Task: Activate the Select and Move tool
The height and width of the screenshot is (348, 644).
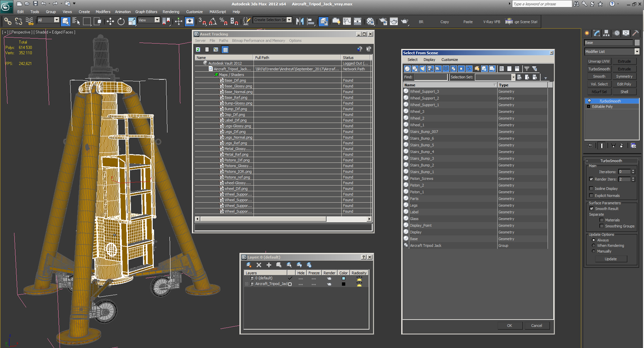Action: [x=110, y=21]
